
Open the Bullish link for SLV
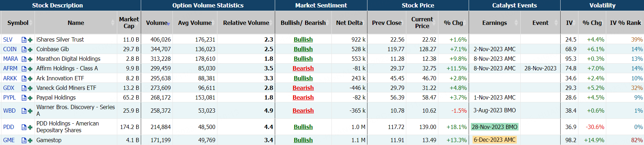coord(303,40)
